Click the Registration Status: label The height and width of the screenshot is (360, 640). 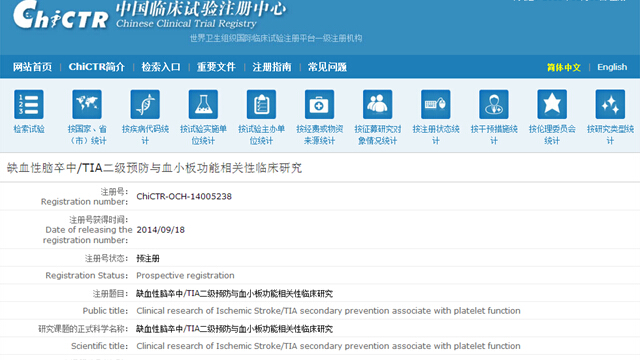coord(87,276)
